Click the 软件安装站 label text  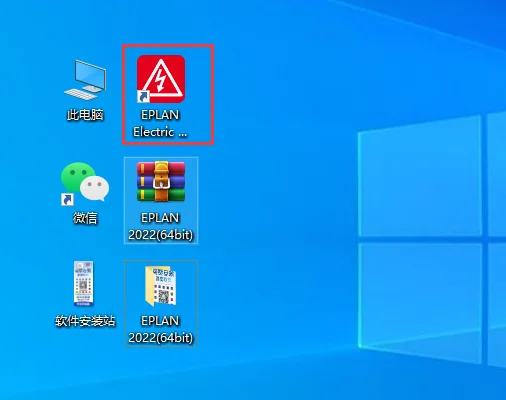coord(85,321)
